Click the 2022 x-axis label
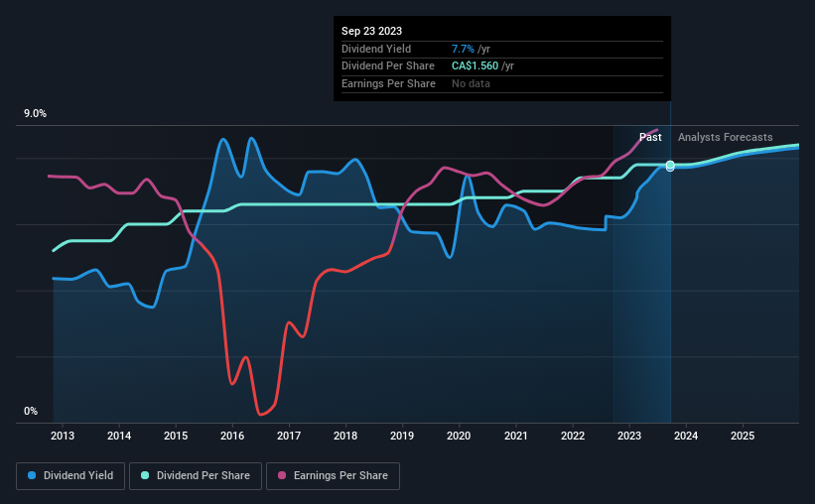815x504 pixels. tap(572, 436)
